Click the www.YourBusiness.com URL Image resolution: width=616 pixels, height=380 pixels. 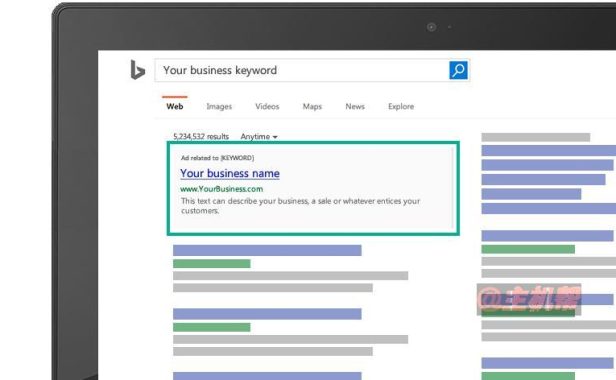pos(222,189)
